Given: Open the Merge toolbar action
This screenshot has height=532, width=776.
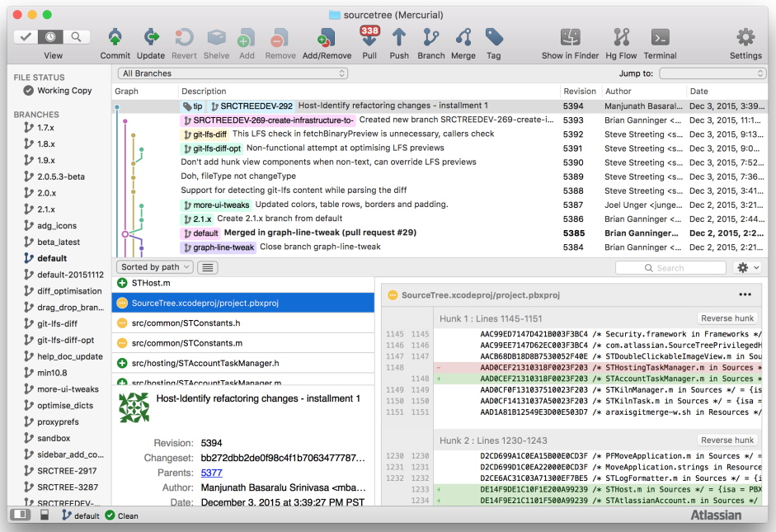Looking at the screenshot, I should pyautogui.click(x=463, y=44).
